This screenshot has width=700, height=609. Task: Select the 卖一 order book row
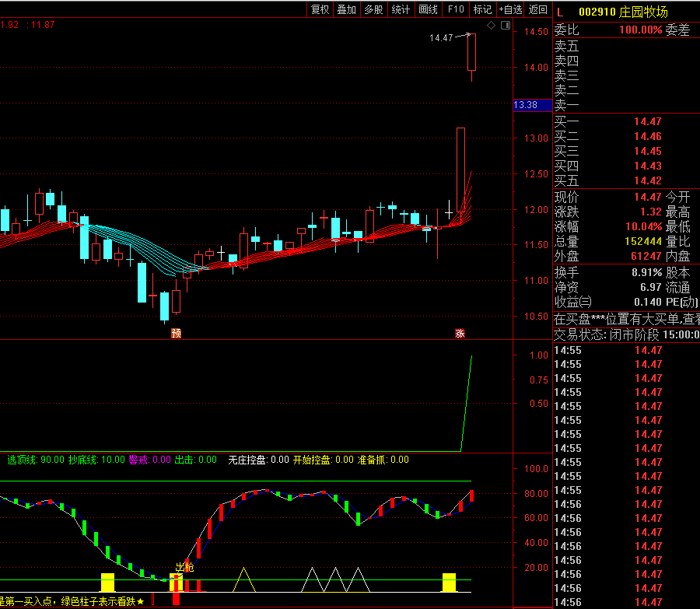pos(626,105)
